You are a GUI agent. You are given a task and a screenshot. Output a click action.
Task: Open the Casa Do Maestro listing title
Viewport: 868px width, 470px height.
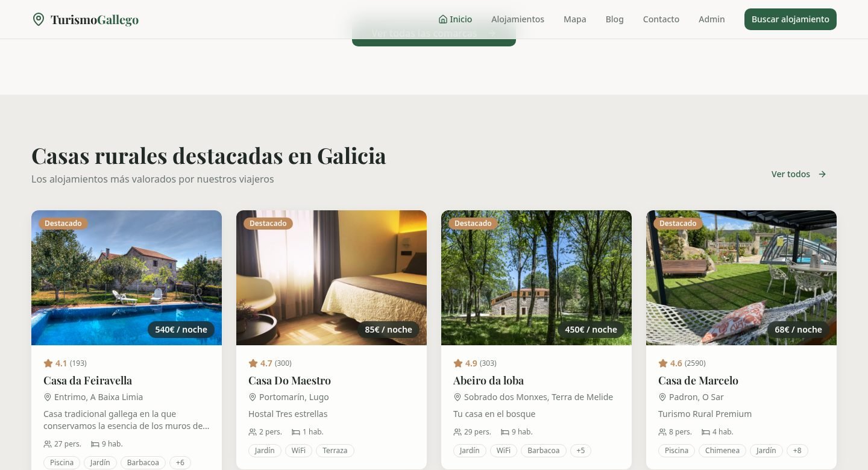[x=289, y=380]
